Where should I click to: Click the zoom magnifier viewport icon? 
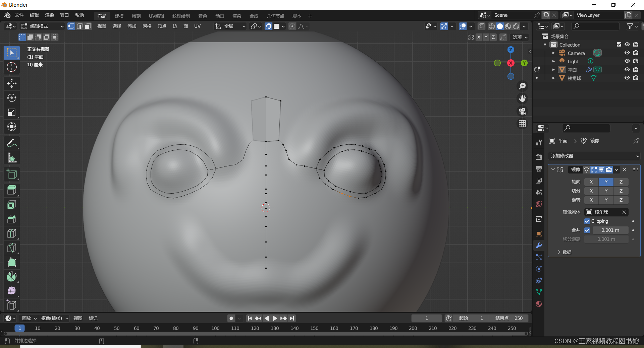[522, 86]
